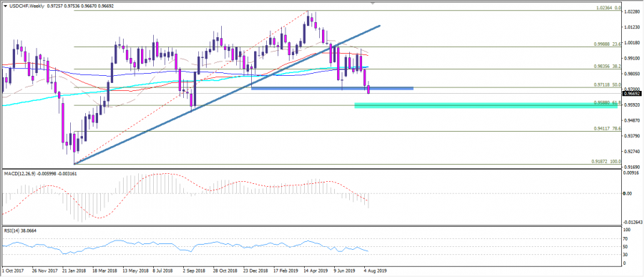Click the 0.95880 Fibonacci 61.8 level label

608,103
